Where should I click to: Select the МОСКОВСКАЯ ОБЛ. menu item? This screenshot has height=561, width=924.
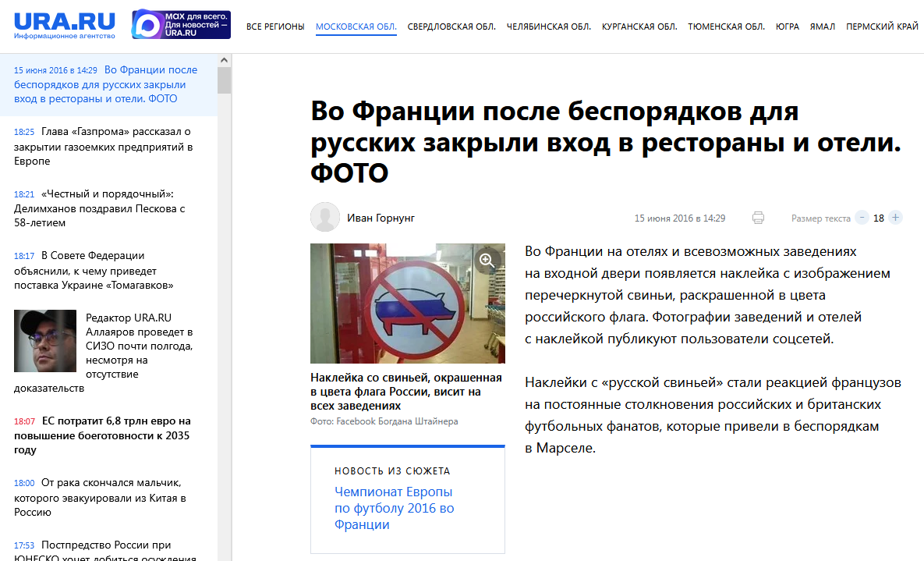coord(356,27)
